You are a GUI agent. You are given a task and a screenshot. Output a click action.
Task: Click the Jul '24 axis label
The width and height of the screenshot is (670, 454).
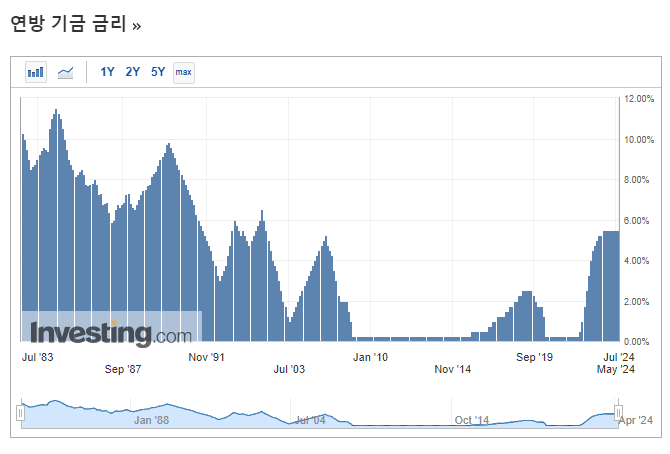tap(619, 357)
